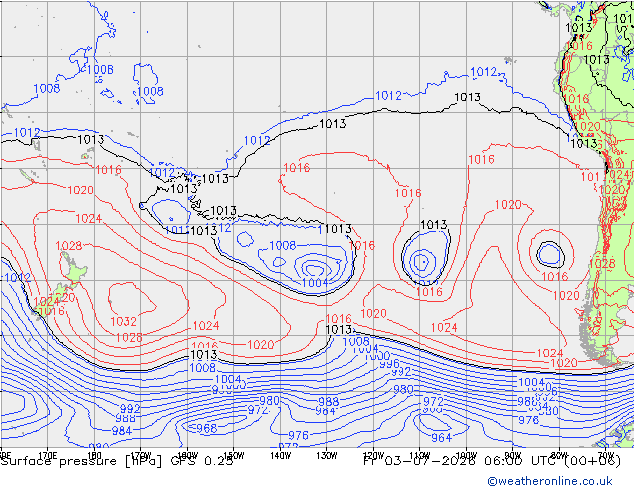The height and width of the screenshot is (490, 634).
Task: Click the 1032 high pressure label
Action: coord(123,321)
